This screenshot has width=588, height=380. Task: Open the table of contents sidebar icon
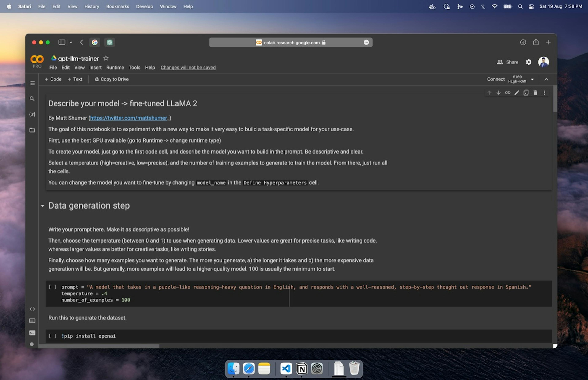tap(32, 83)
